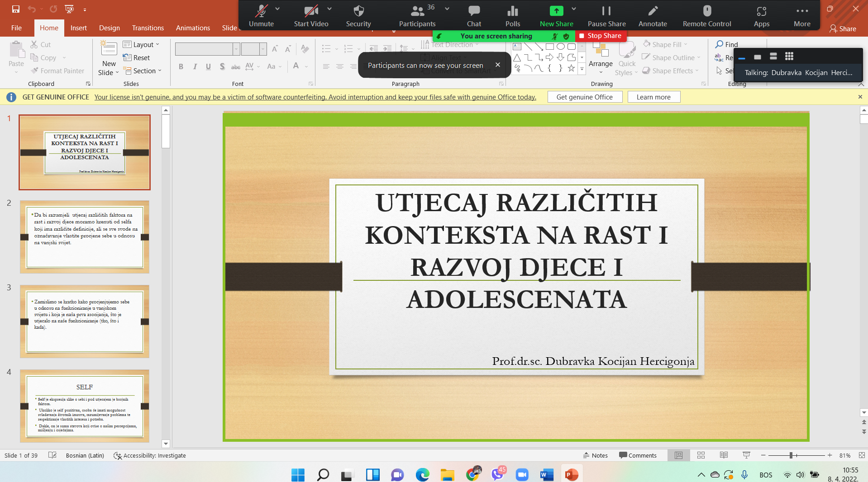Adjust the zoom slider in status bar

(x=791, y=455)
